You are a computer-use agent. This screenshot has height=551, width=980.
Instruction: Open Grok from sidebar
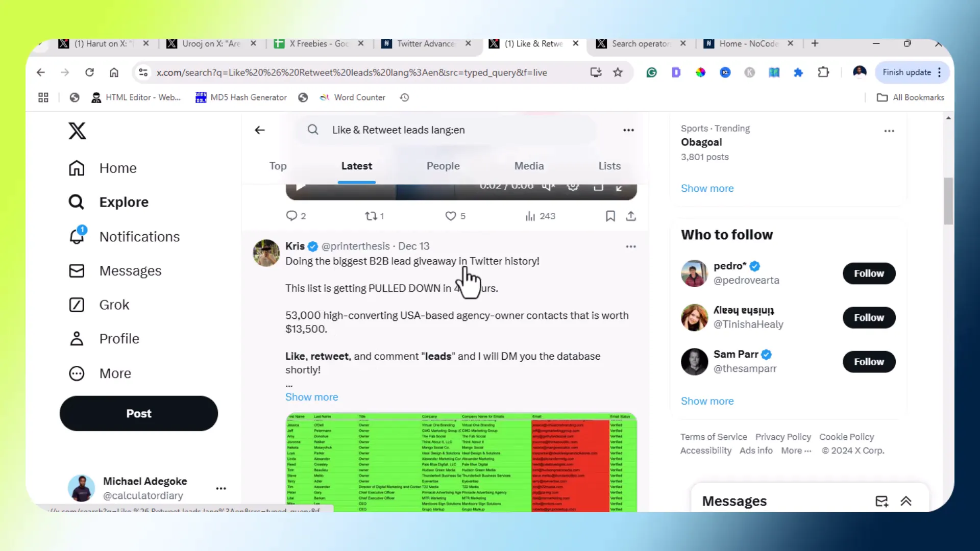click(x=99, y=305)
